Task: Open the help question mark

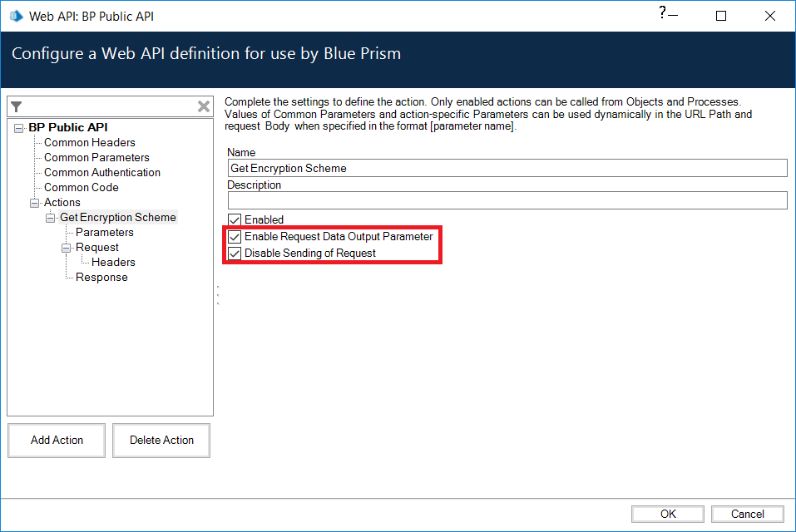Action: click(x=662, y=12)
